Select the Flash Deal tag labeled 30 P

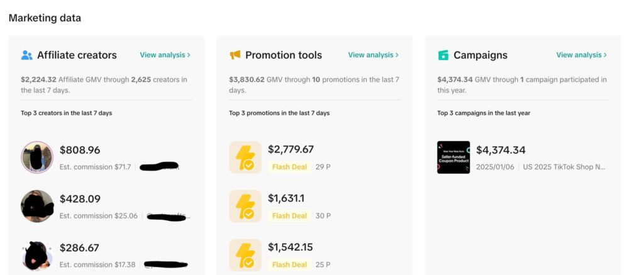coord(289,216)
